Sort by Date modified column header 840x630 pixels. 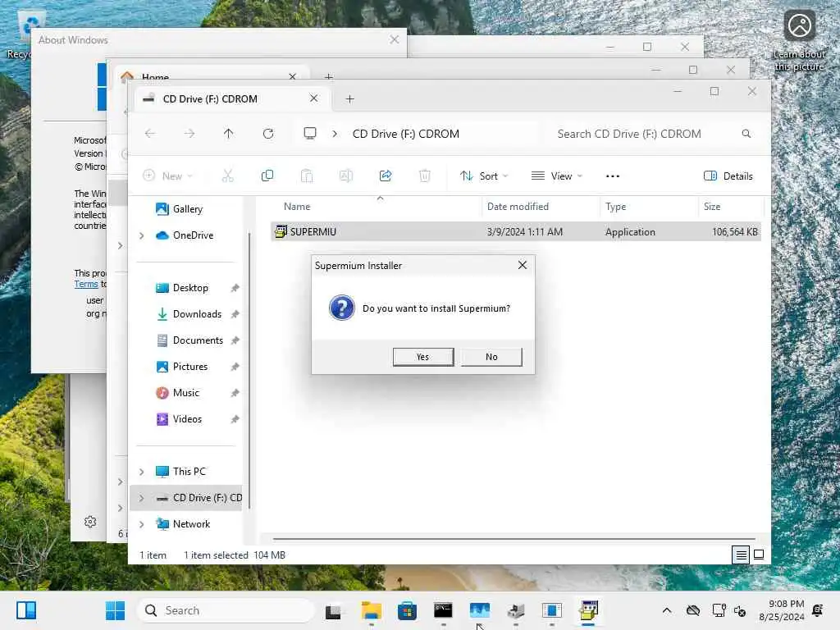(x=518, y=206)
